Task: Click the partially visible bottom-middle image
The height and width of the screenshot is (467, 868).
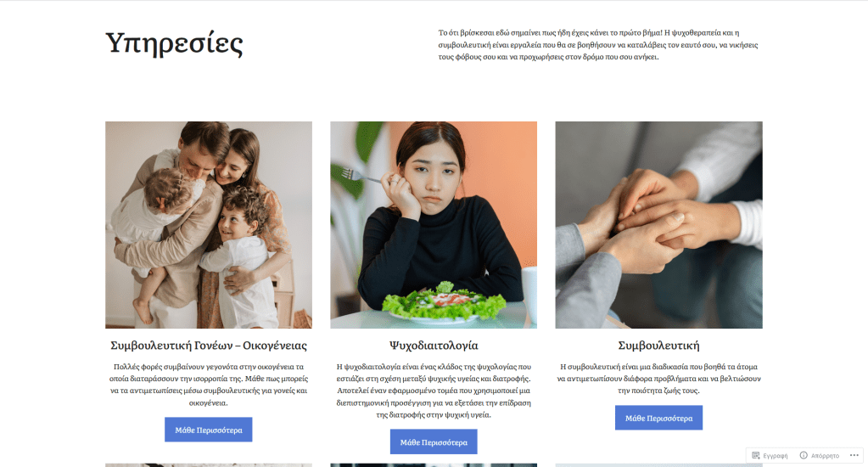Action: coord(434,465)
